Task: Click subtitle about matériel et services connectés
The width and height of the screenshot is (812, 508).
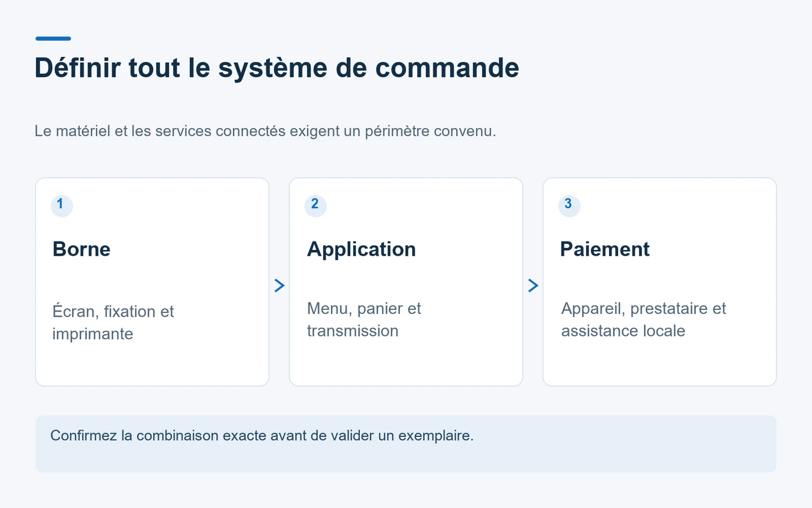Action: click(265, 131)
